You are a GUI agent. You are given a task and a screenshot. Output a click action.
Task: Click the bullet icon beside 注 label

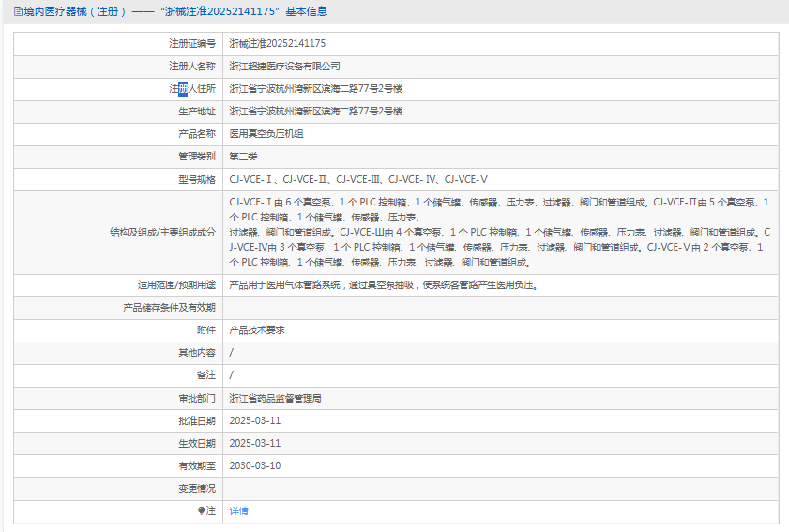click(202, 510)
